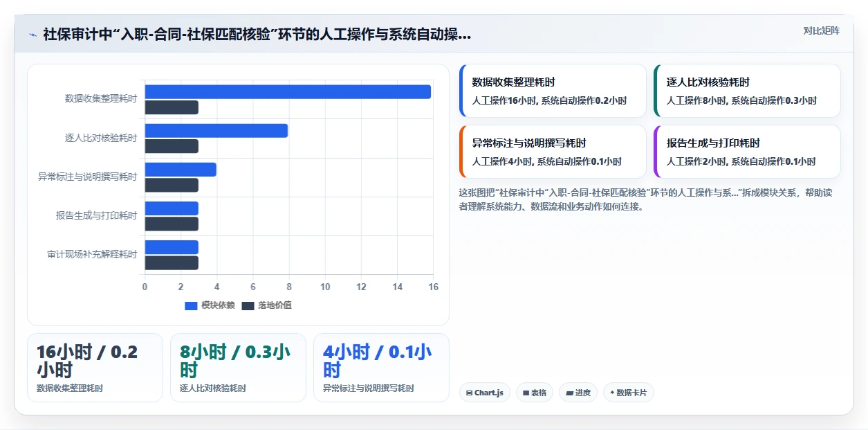The width and height of the screenshot is (868, 430).
Task: Click the y-axis label 数据收集整理耗时
Action: (x=101, y=99)
